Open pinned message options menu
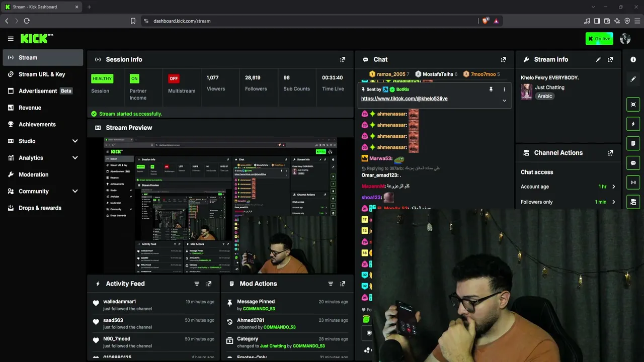This screenshot has height=362, width=644. tap(504, 89)
